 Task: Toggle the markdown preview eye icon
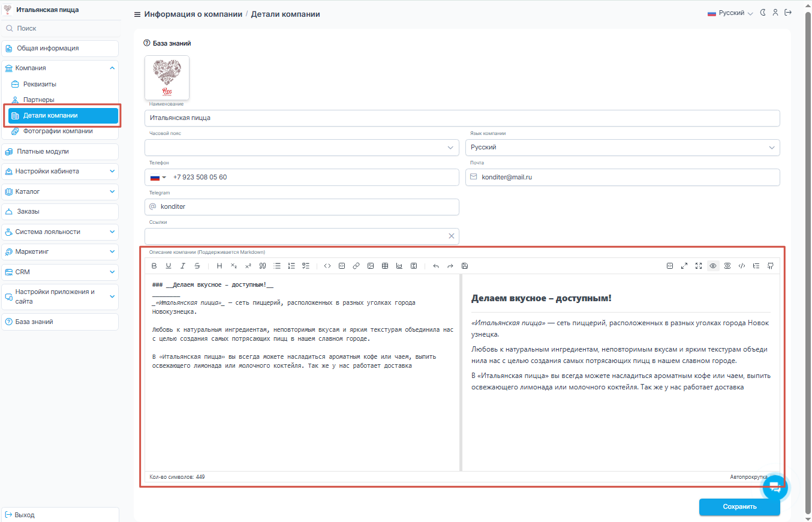(x=713, y=266)
